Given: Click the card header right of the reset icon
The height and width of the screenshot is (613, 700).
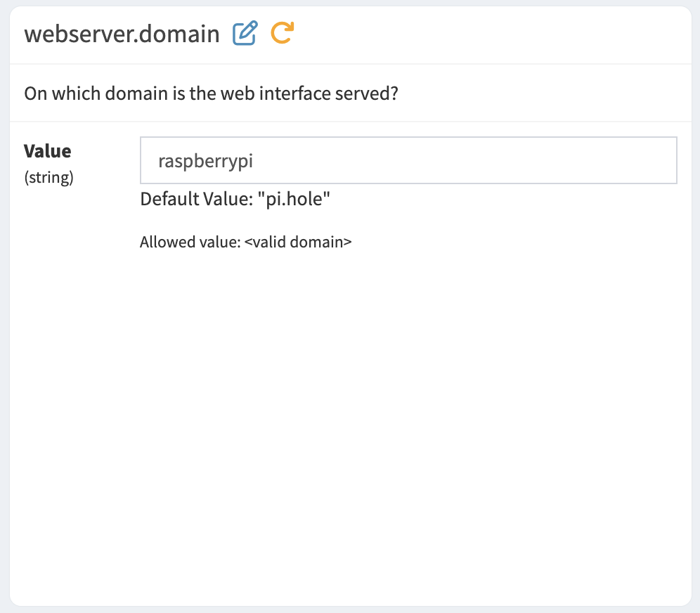Looking at the screenshot, I should pos(491,34).
